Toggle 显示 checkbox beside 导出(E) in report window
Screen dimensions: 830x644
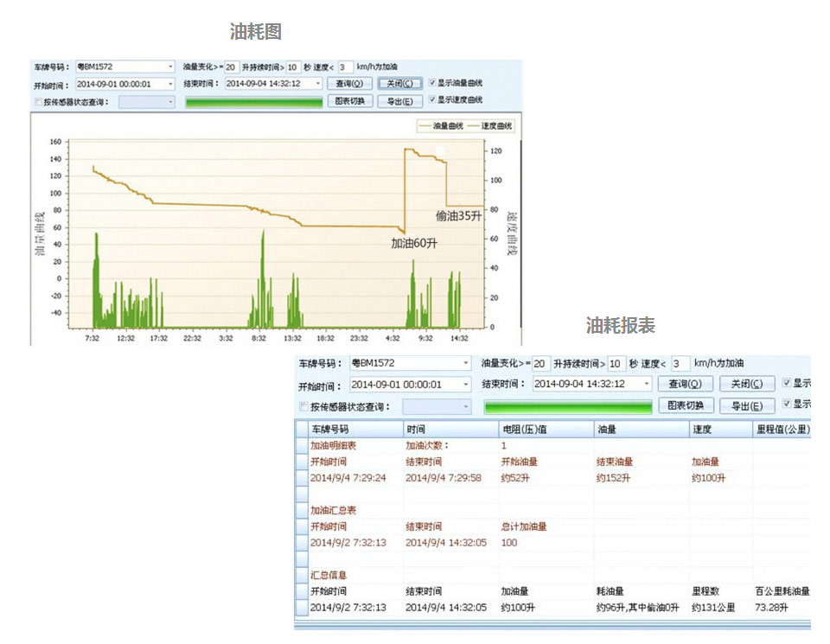coord(787,404)
